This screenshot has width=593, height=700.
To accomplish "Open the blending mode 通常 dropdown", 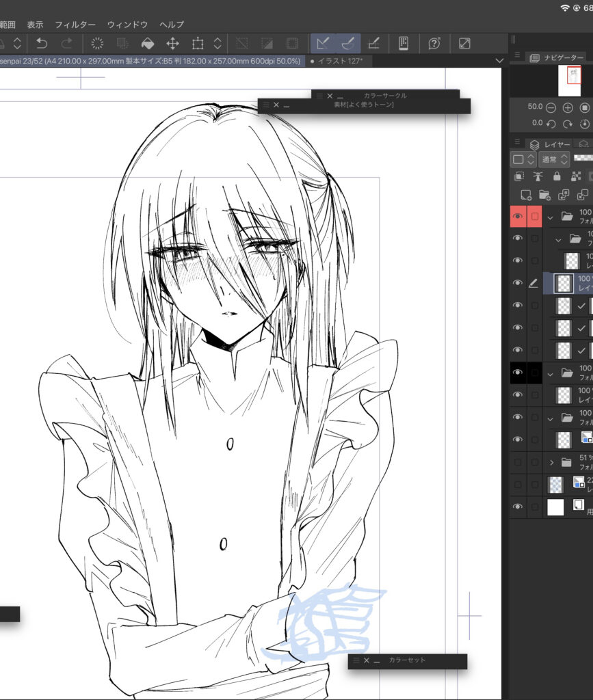I will tap(553, 159).
